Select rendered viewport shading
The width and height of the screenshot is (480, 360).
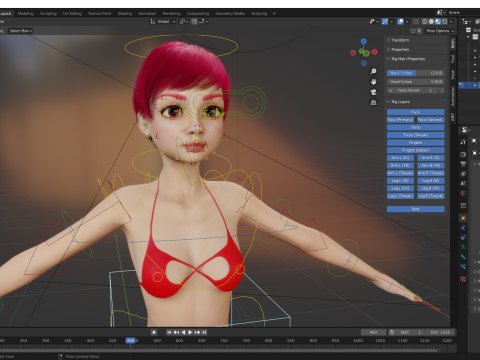tap(444, 21)
